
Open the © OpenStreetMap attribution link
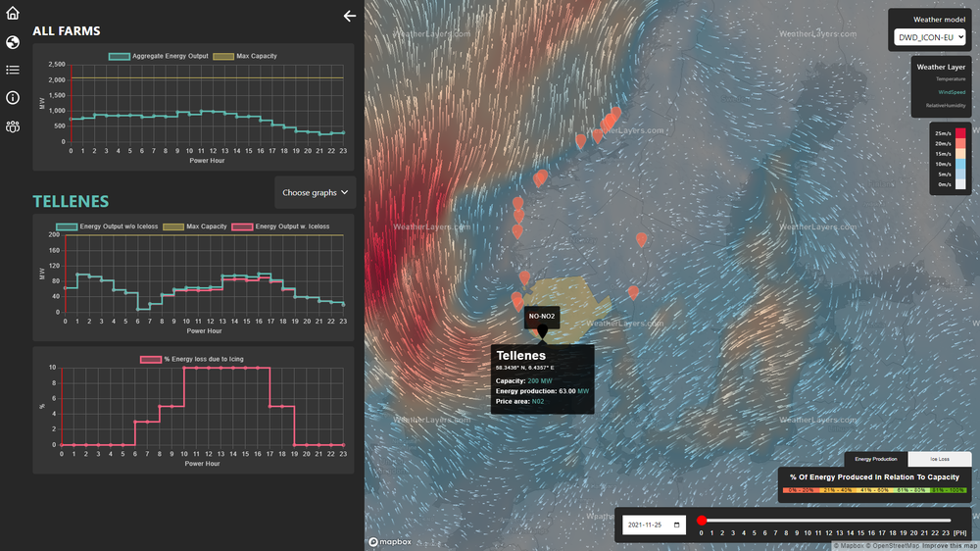point(893,546)
